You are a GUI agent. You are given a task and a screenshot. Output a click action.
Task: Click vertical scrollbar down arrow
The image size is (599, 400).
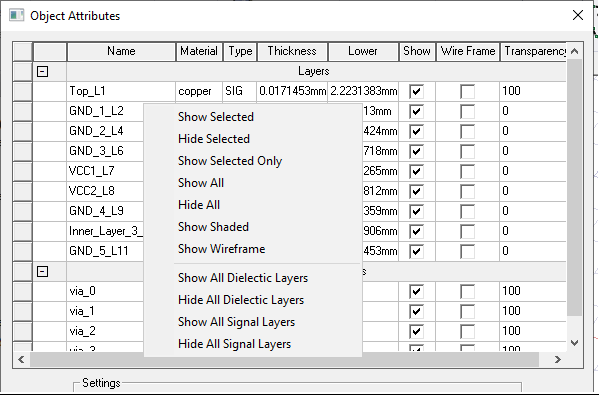click(574, 343)
